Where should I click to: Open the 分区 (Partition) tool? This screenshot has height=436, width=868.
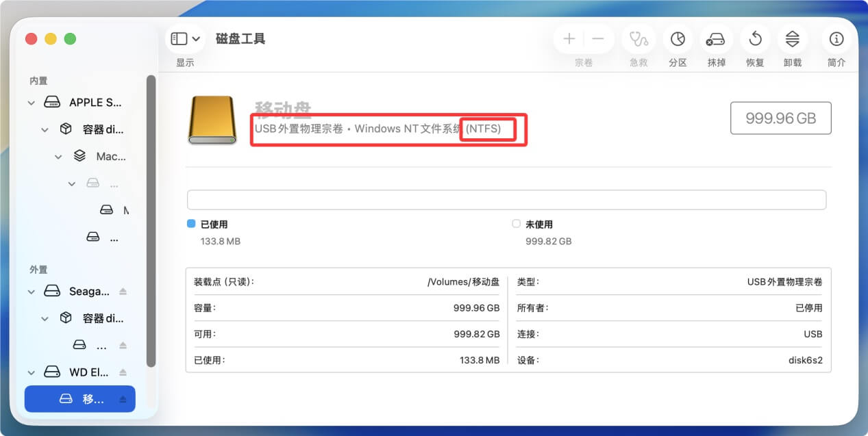[x=677, y=39]
